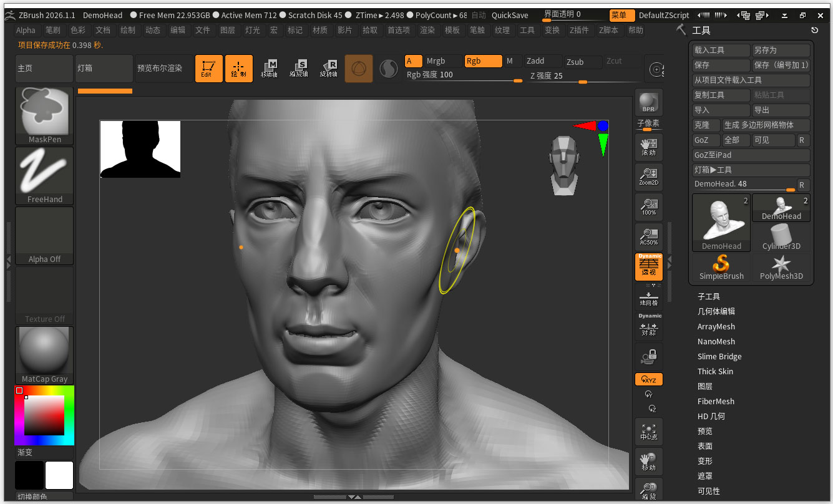Toggle the perspective (透视) view icon
This screenshot has height=504, width=833.
(x=648, y=266)
